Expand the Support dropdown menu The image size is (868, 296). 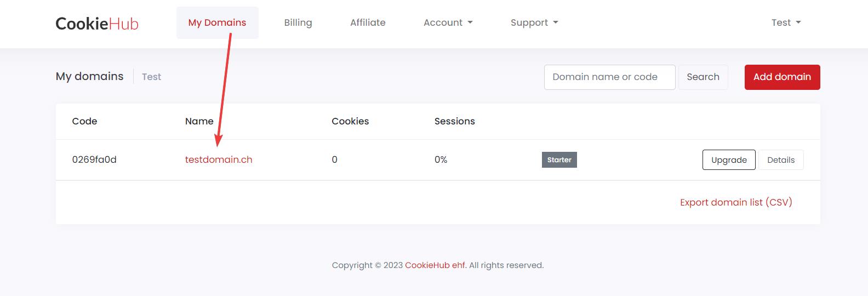(534, 22)
